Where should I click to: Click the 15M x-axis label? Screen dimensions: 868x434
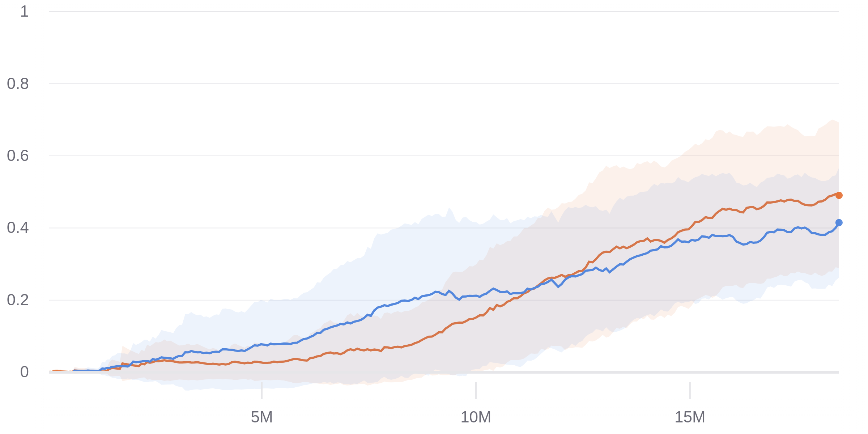[x=690, y=417]
